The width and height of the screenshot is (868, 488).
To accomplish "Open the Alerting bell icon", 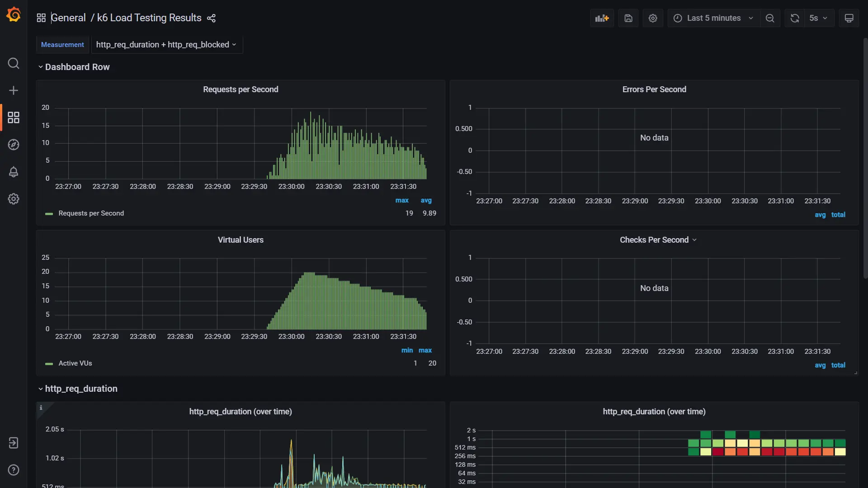I will click(x=14, y=172).
